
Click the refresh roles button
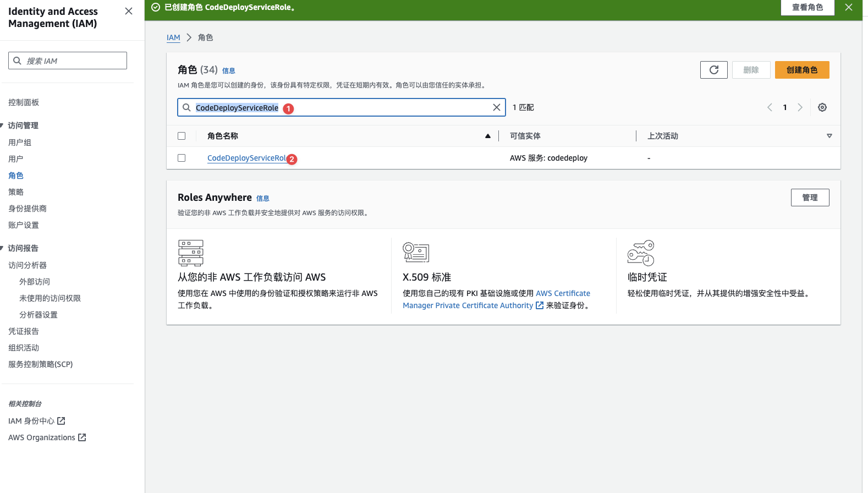tap(714, 70)
